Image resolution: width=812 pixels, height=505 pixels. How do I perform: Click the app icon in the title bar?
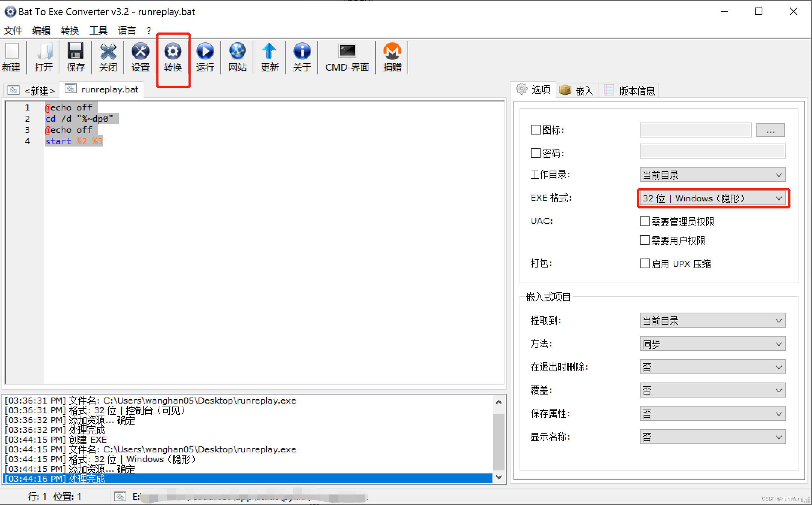click(10, 12)
